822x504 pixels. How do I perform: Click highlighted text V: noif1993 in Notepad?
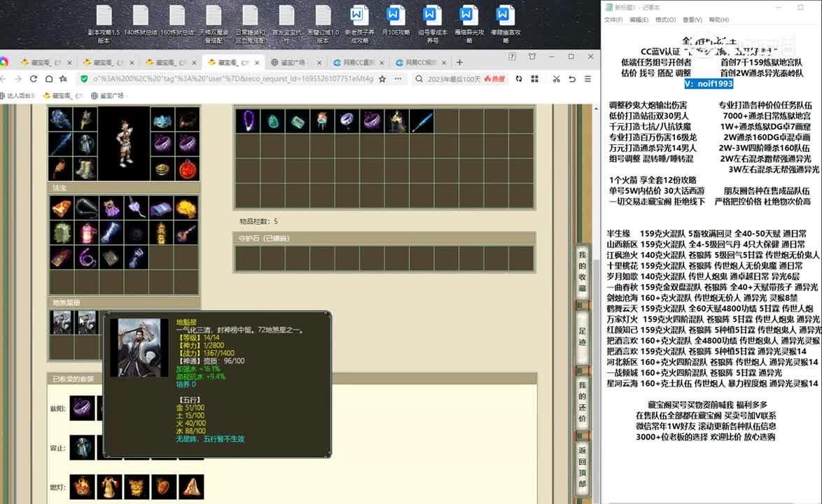pyautogui.click(x=709, y=84)
